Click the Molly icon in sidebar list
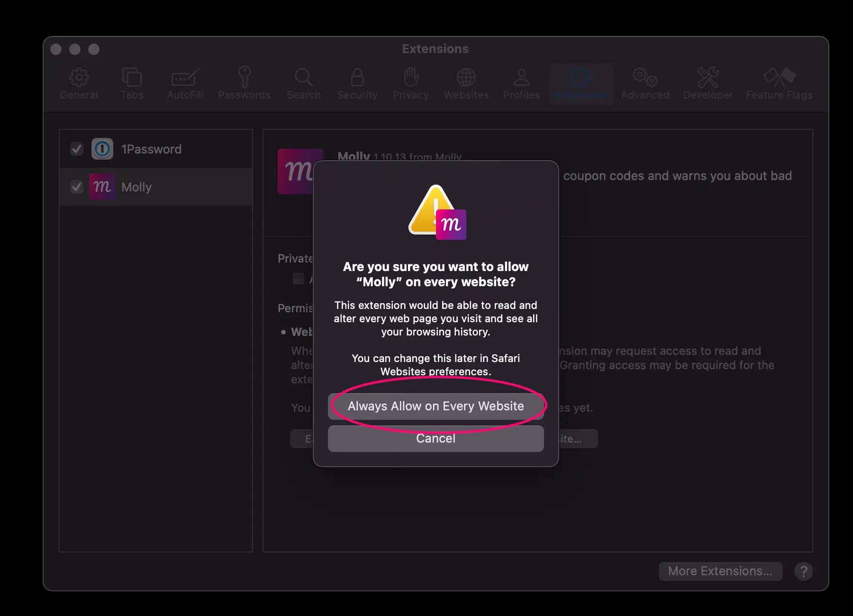 (x=102, y=187)
